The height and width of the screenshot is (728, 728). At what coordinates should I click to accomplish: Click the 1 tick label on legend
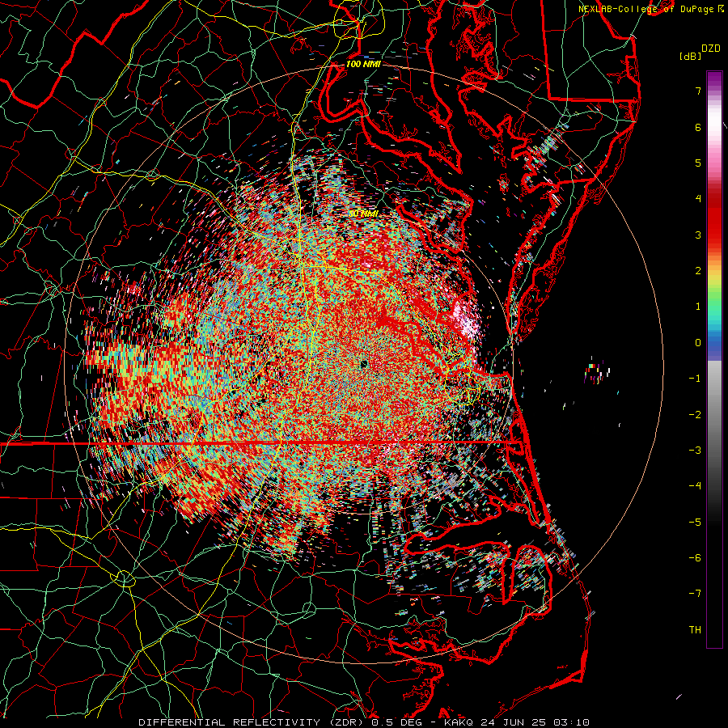click(698, 307)
